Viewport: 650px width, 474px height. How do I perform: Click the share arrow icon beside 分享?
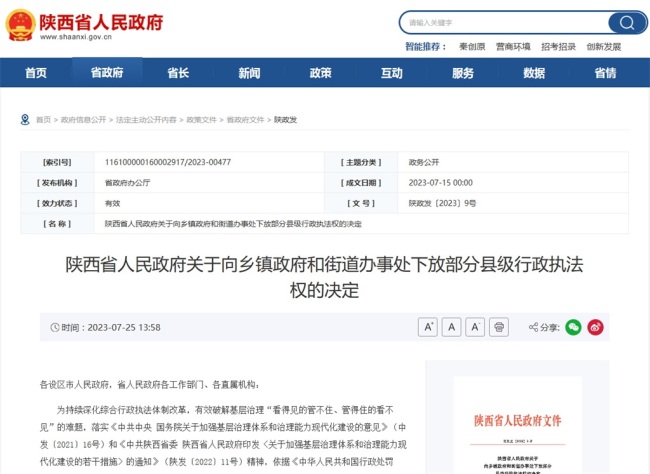click(533, 327)
